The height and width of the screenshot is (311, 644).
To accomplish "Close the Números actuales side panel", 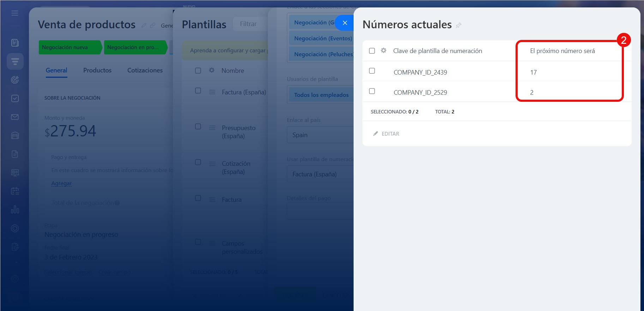I will point(345,23).
